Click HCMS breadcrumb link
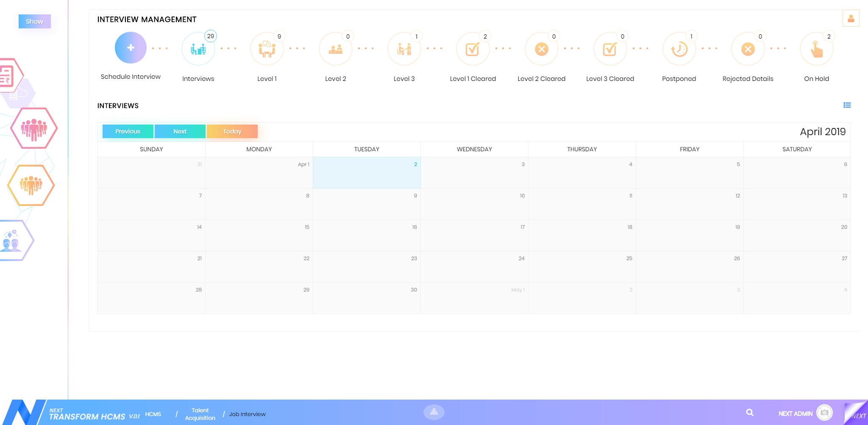 [153, 414]
